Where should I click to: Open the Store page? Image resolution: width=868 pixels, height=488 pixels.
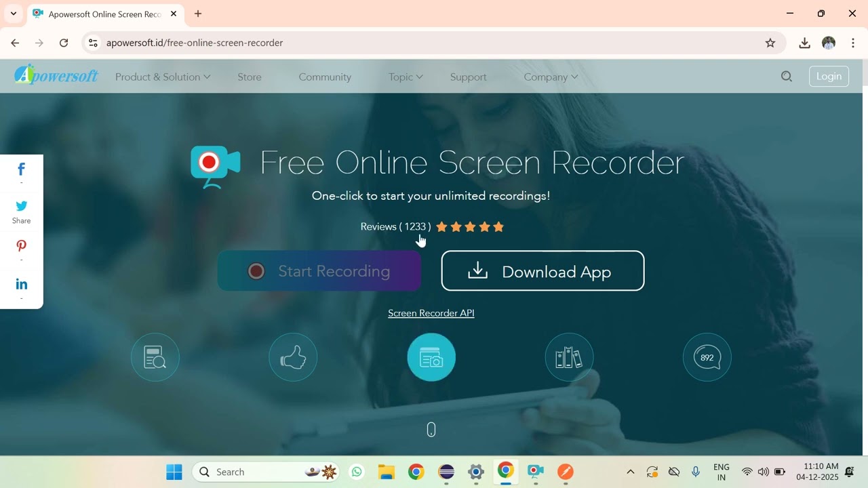[250, 77]
